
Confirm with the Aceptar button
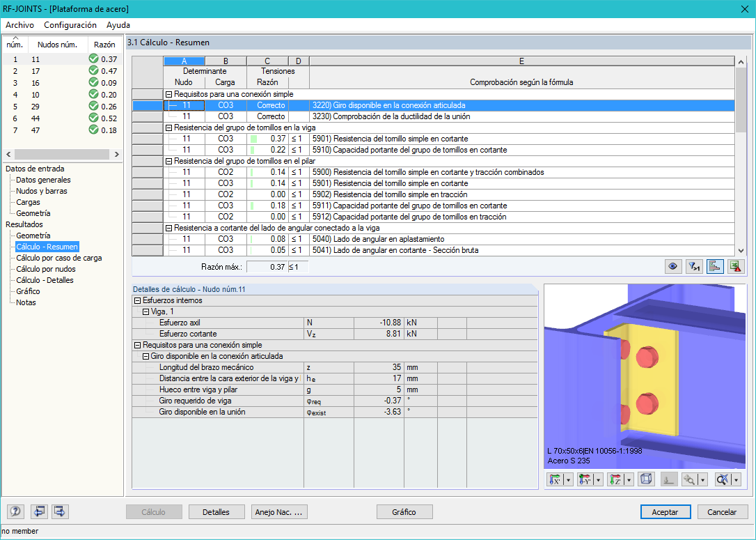click(x=666, y=512)
